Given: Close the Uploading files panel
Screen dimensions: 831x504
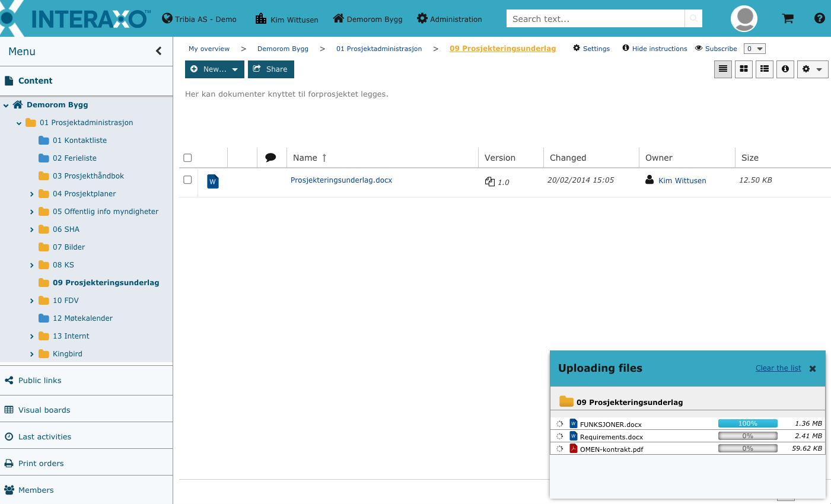Looking at the screenshot, I should pyautogui.click(x=813, y=369).
